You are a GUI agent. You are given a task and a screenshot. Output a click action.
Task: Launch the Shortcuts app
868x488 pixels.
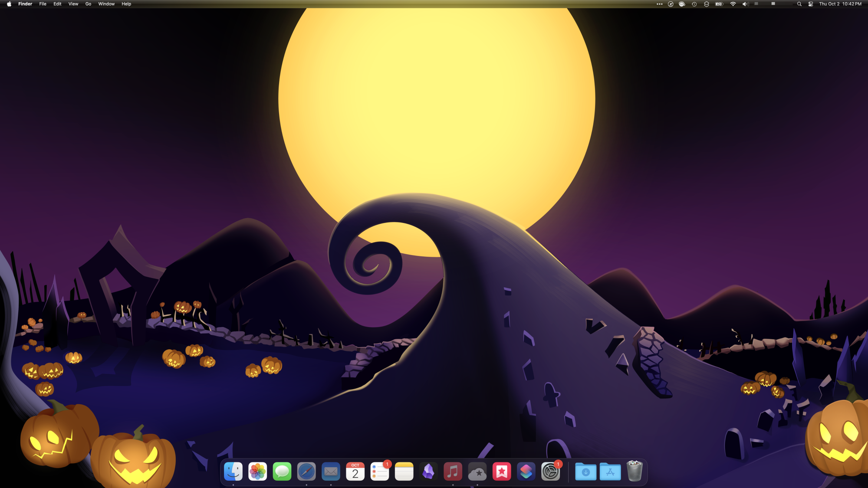[526, 472]
